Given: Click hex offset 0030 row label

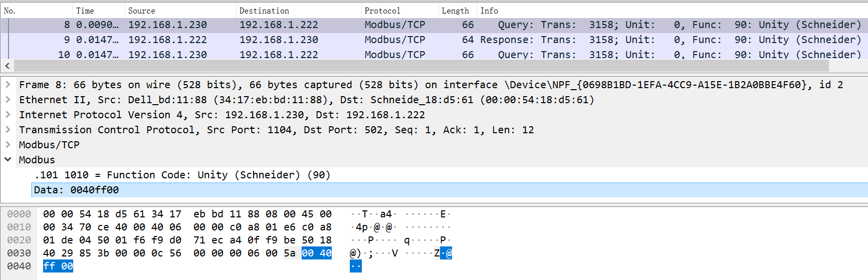Looking at the screenshot, I should 19,253.
